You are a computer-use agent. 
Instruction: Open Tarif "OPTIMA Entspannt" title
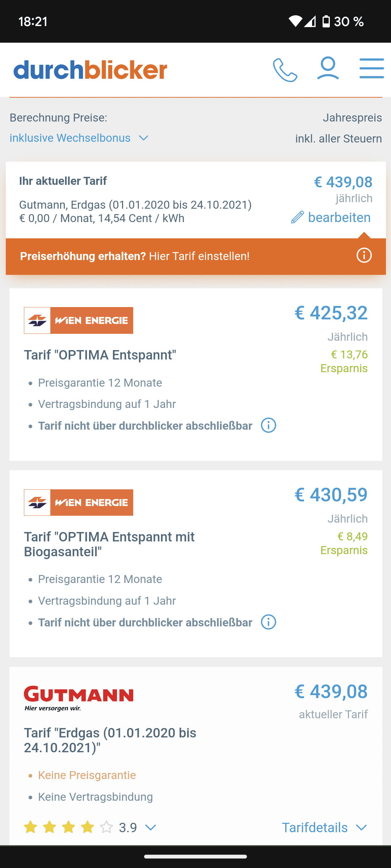(100, 355)
